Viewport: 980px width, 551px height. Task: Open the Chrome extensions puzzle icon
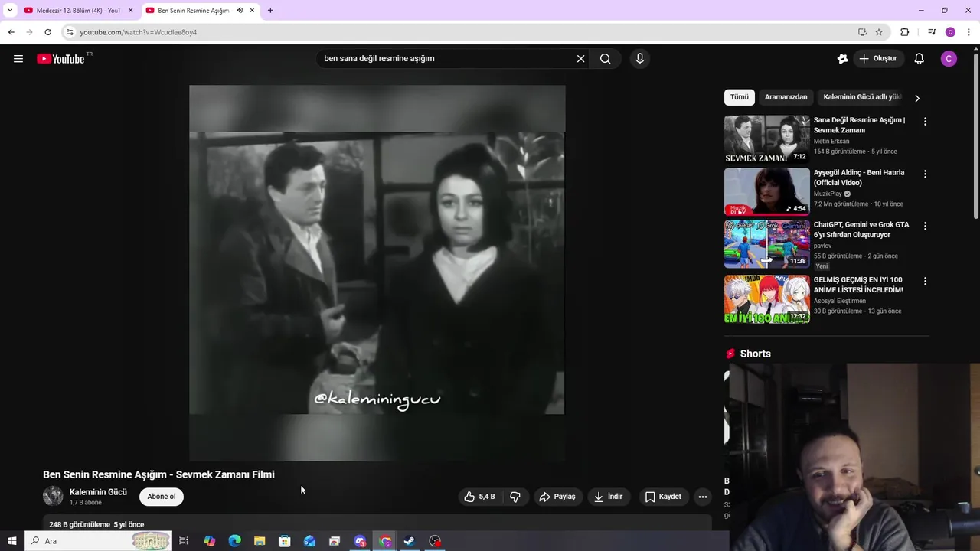pyautogui.click(x=905, y=32)
